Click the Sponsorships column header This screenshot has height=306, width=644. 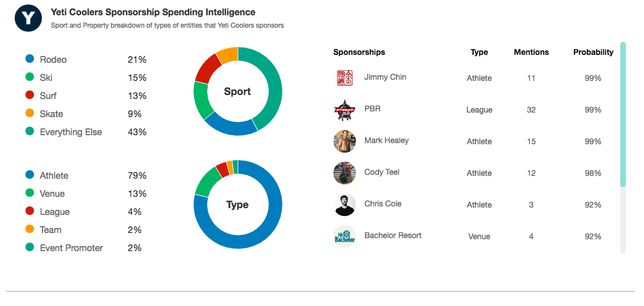(359, 52)
